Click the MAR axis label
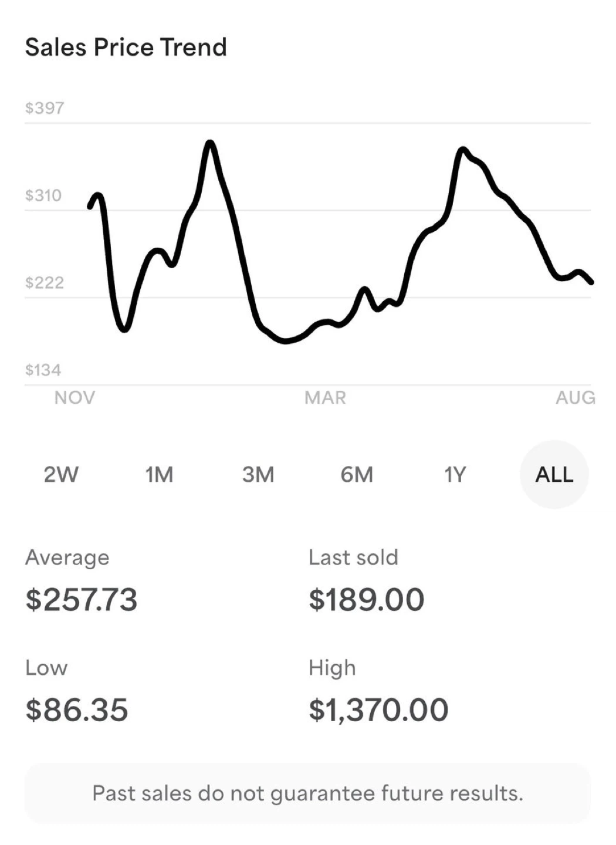Viewport: 616px width, 845px height. click(x=326, y=398)
